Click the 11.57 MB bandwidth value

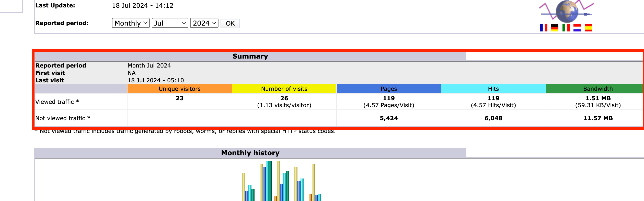click(x=598, y=118)
